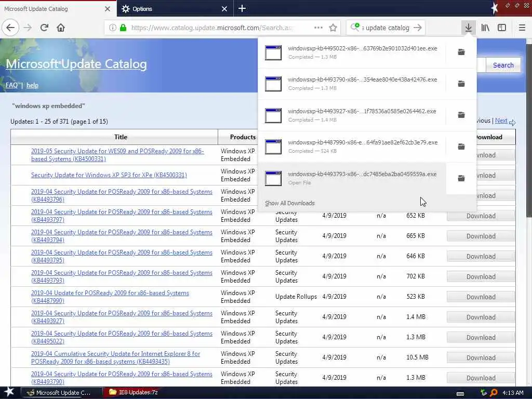Screen dimensions: 532x399
Task: Select Microsoft Update Catalog taskbar item
Action: (x=62, y=393)
